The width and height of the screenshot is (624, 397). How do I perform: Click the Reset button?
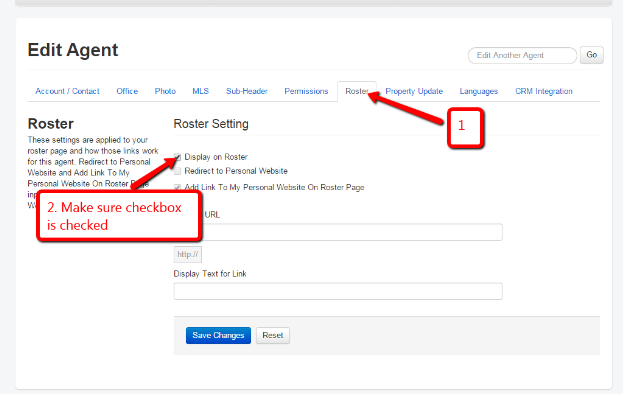tap(273, 335)
